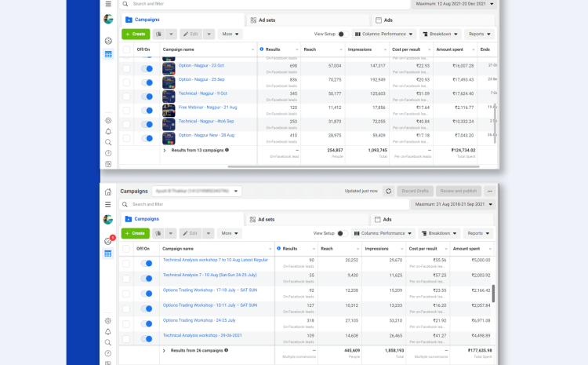
Task: Click the refresh icon beside Updated just now
Action: pos(389,191)
